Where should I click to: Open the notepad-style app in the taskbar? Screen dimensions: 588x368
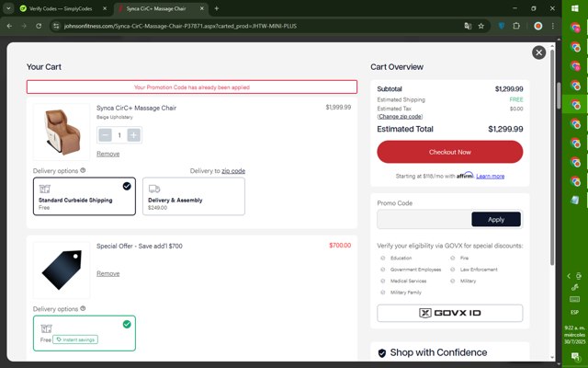coord(575,200)
